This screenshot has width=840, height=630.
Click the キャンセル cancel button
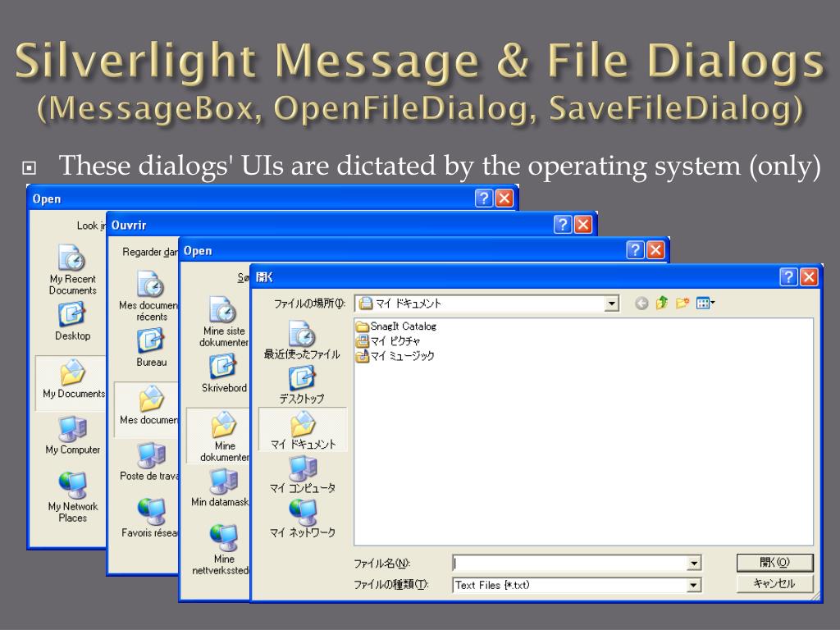coord(774,583)
